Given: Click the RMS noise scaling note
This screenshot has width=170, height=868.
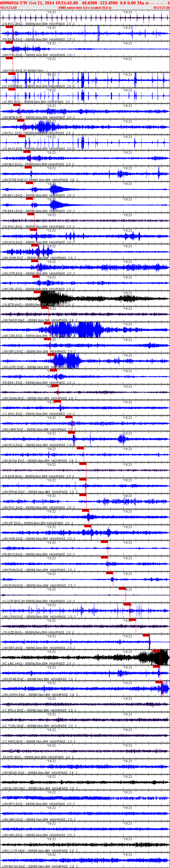Looking at the screenshot, I should coord(85,8).
